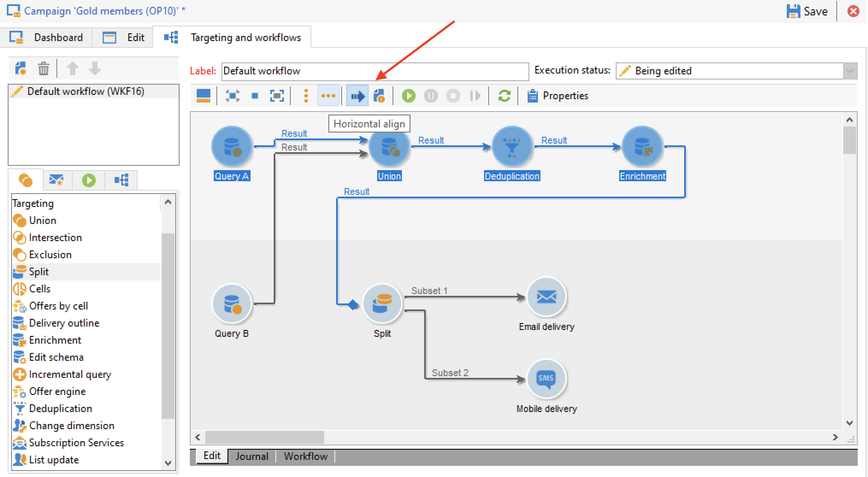The height and width of the screenshot is (477, 868).
Task: Open workflow Properties
Action: click(558, 96)
